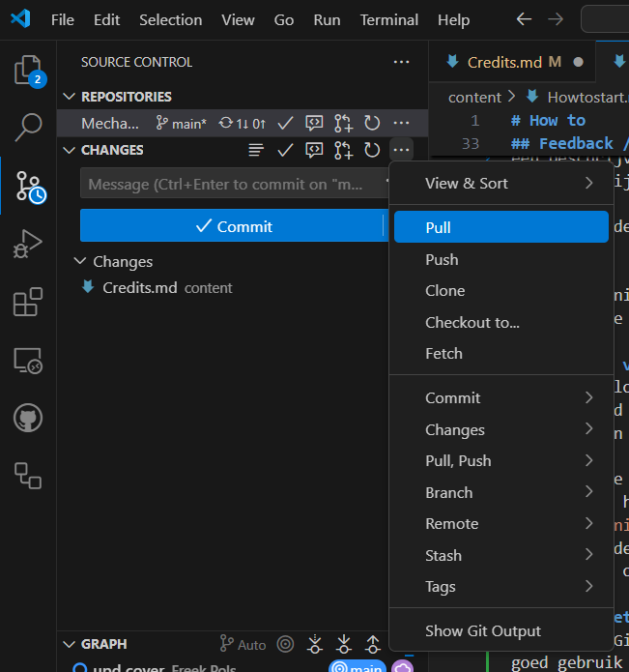Screen dimensions: 629x672
Task: Choose Clone in the context menu
Action: point(501,291)
